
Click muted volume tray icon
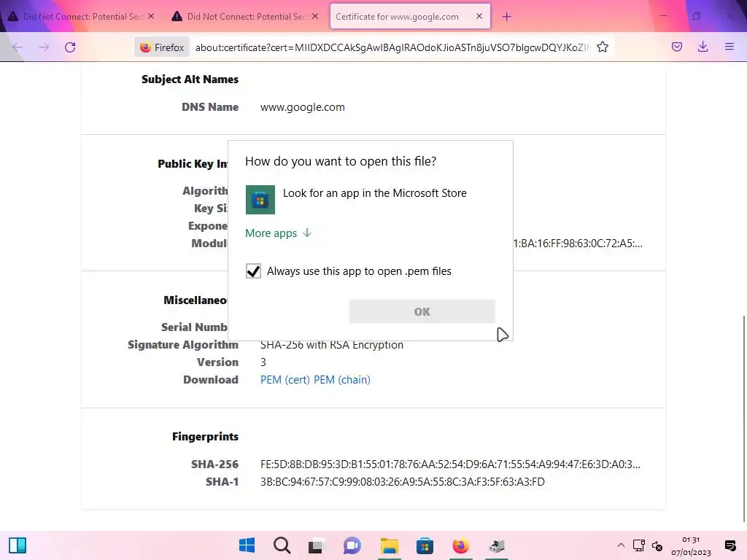657,545
